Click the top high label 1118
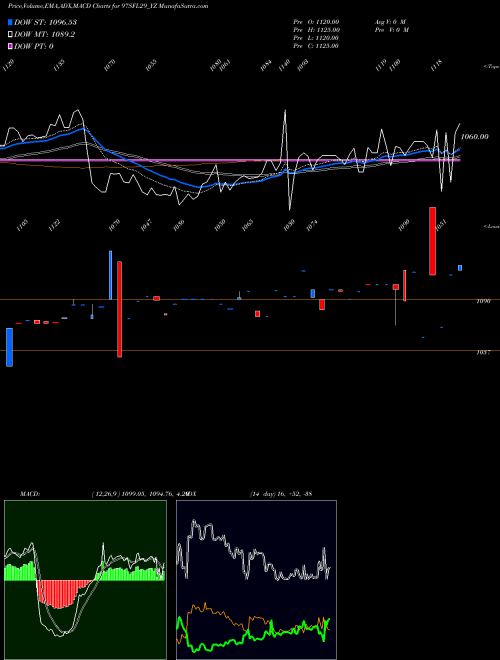The width and height of the screenshot is (500, 660). 437,66
